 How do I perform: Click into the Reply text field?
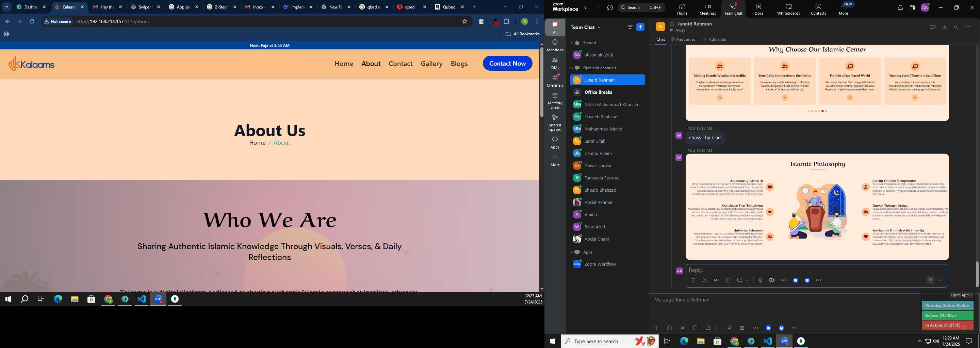tap(816, 270)
